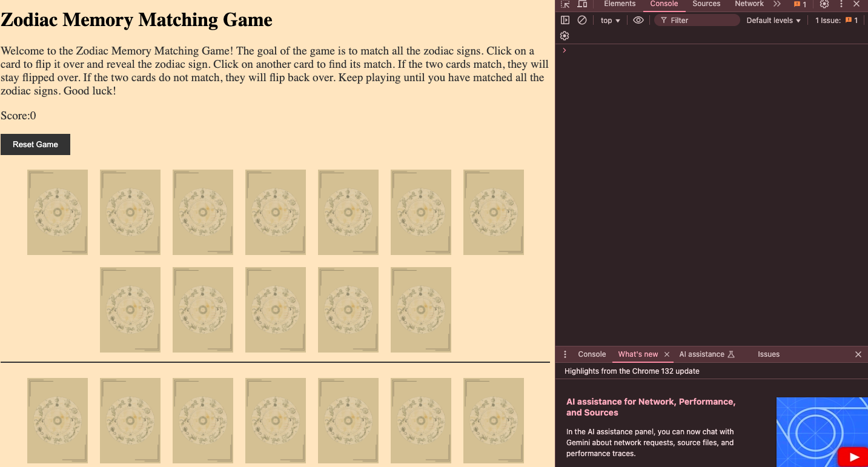The width and height of the screenshot is (868, 467).
Task: Clear the console with the ban icon
Action: pos(582,20)
